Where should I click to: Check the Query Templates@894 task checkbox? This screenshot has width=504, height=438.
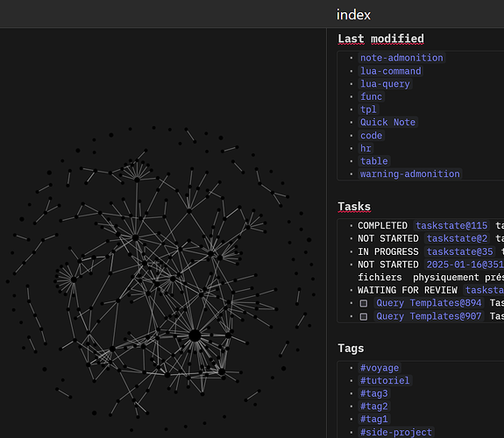364,303
